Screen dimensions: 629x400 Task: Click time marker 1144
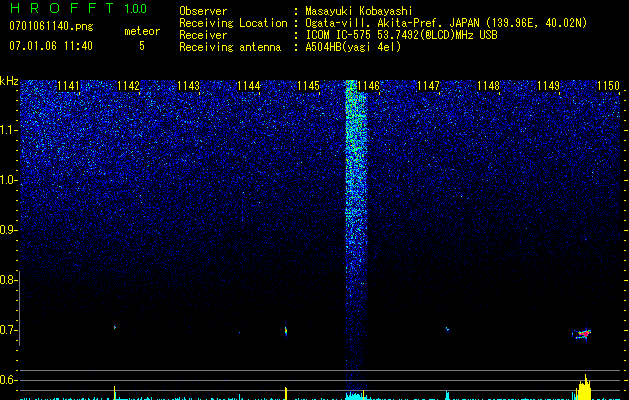tap(248, 85)
